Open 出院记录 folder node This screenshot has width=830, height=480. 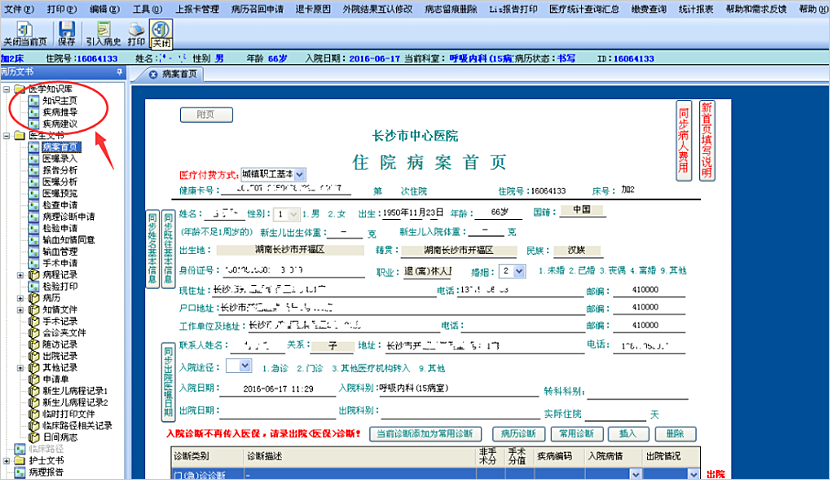point(60,356)
